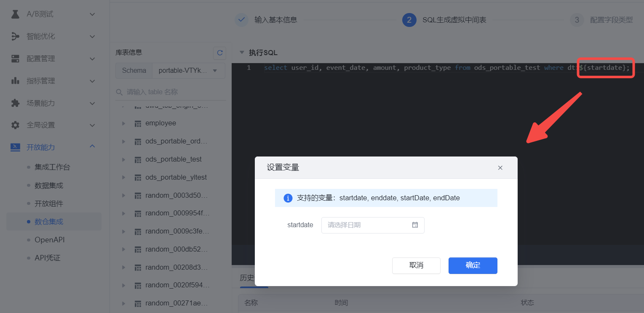Click the 全局设置 gear icon
This screenshot has height=313, width=644.
click(16, 125)
